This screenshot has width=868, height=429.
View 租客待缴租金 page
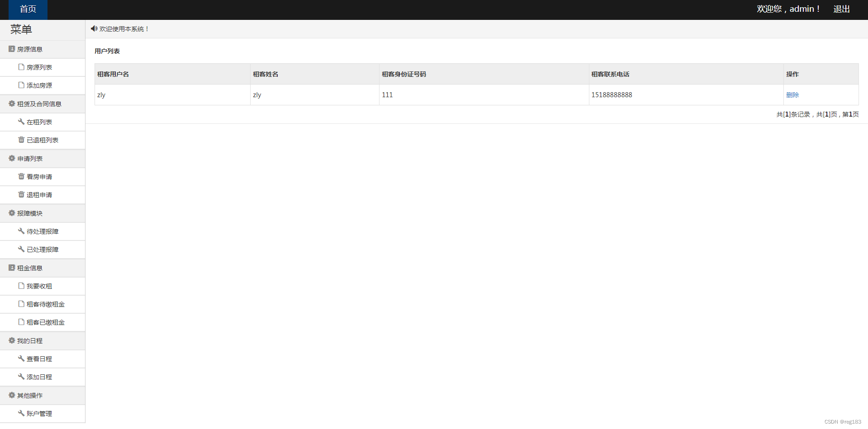pyautogui.click(x=43, y=304)
